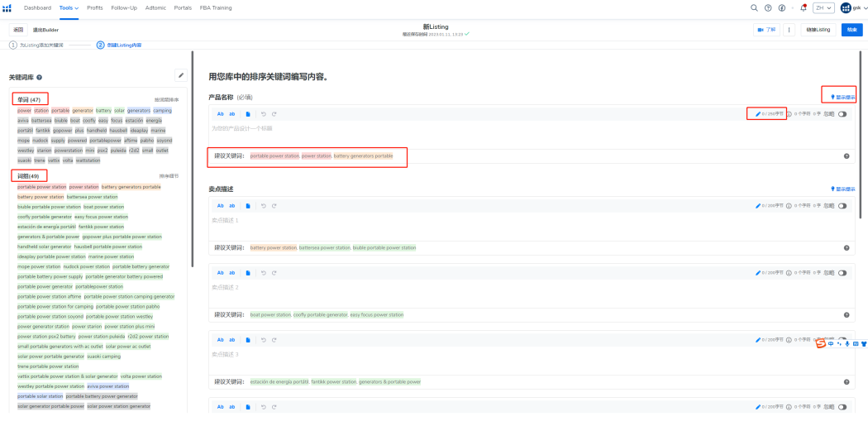Click the blue finish button at top right
The height and width of the screenshot is (426, 868).
coord(851,30)
